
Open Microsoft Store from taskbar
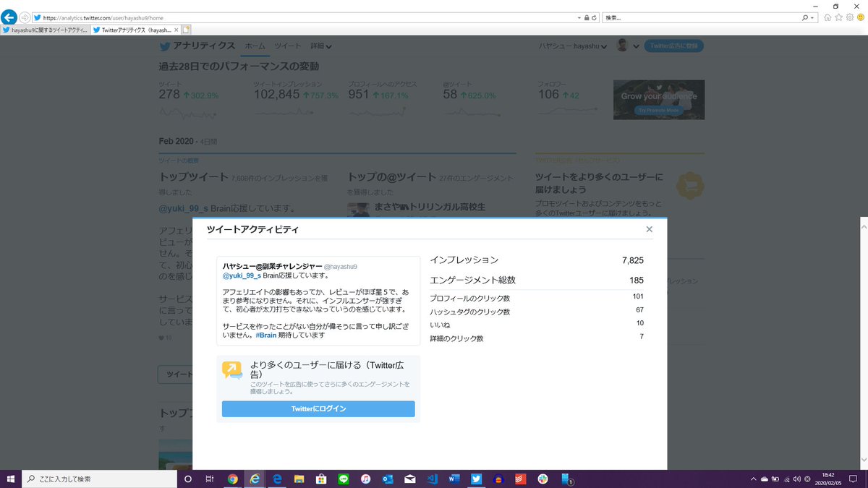321,479
